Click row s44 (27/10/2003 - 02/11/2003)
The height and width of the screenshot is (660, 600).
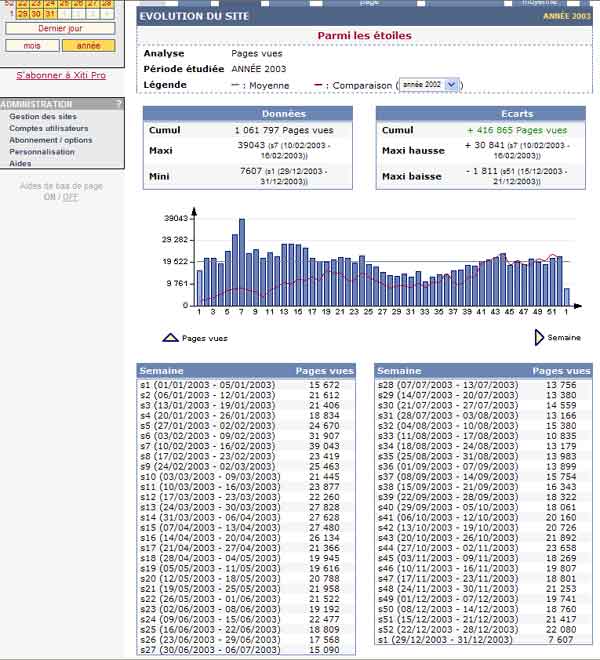pos(483,548)
